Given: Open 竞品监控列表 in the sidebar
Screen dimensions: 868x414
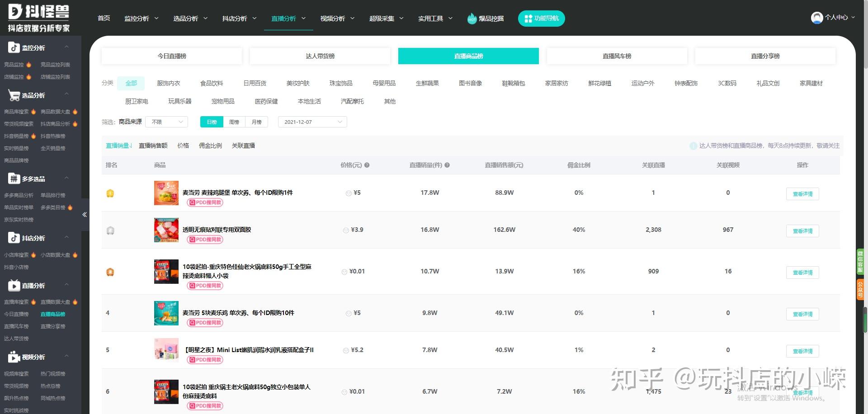Looking at the screenshot, I should coord(55,65).
